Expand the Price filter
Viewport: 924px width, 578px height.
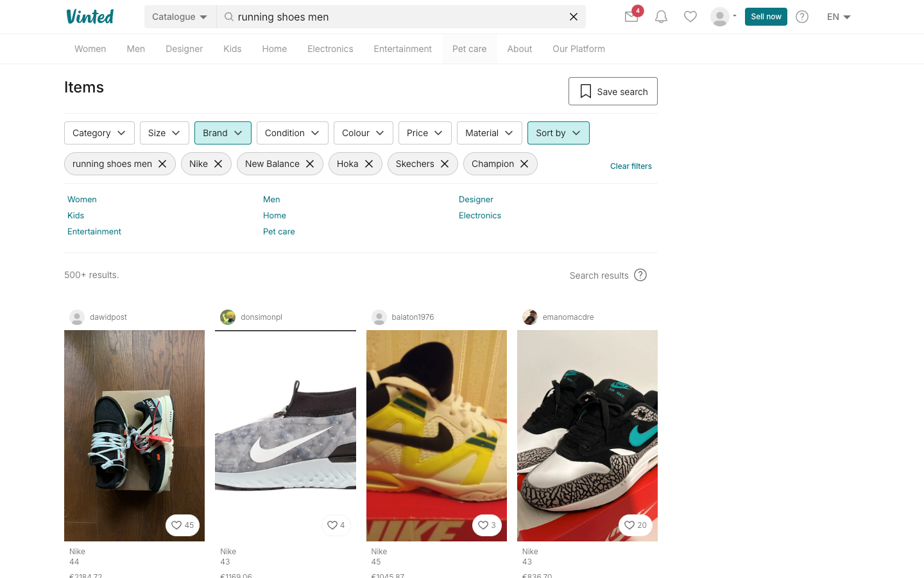(425, 133)
